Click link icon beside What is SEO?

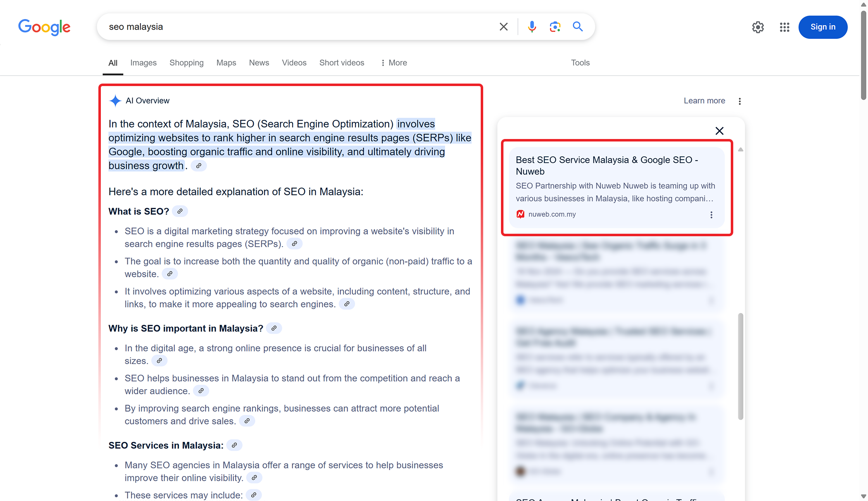[x=180, y=211]
